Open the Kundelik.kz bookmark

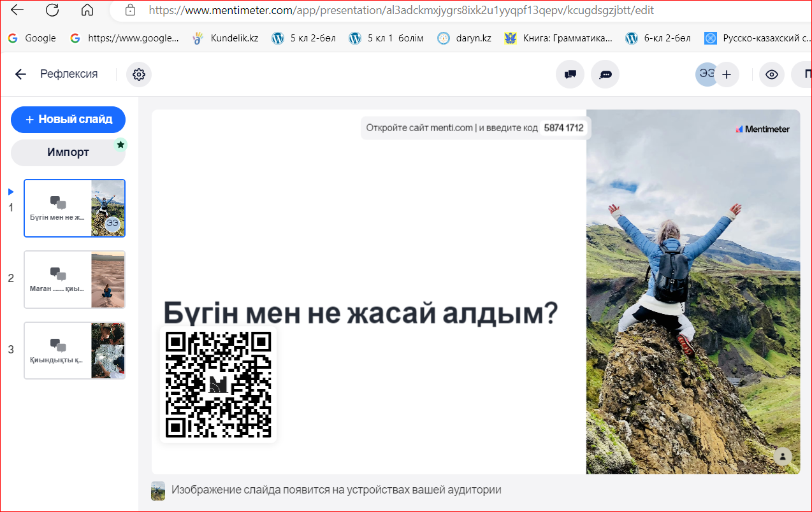pos(226,38)
